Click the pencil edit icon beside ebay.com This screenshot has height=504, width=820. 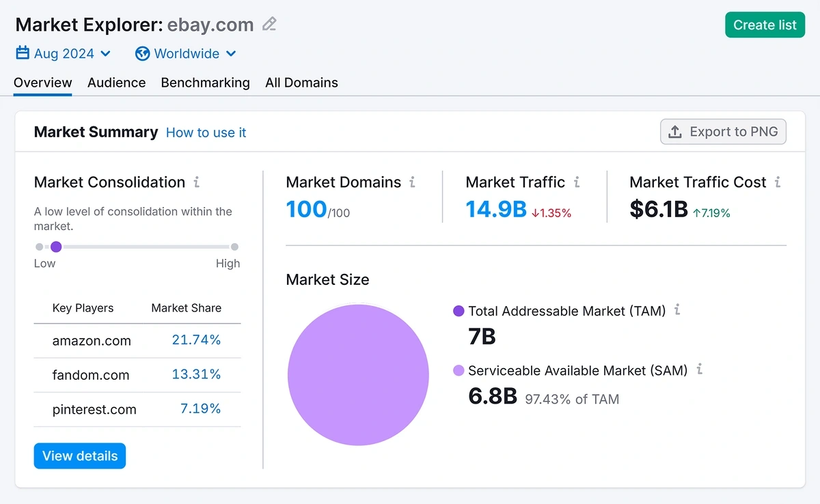(x=270, y=25)
